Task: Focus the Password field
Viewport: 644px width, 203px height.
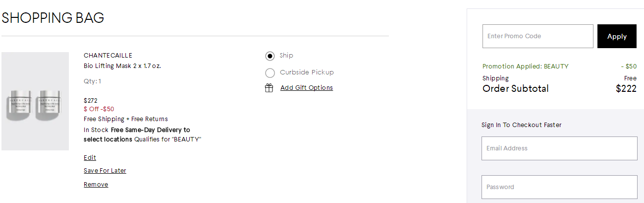Action: (559, 187)
